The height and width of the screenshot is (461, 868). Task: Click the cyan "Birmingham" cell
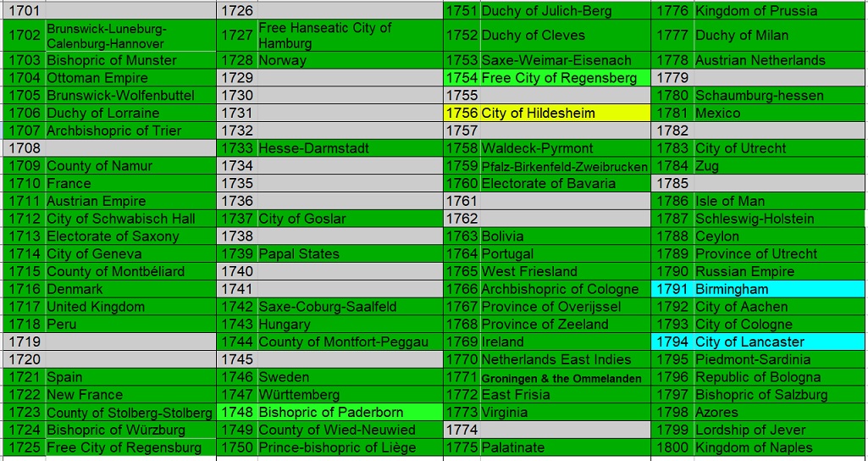779,289
